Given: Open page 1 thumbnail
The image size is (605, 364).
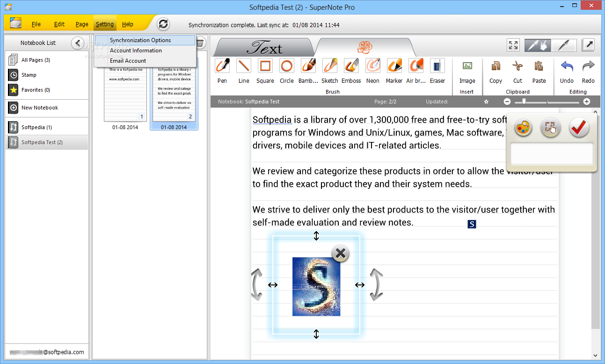Looking at the screenshot, I should coord(125,94).
